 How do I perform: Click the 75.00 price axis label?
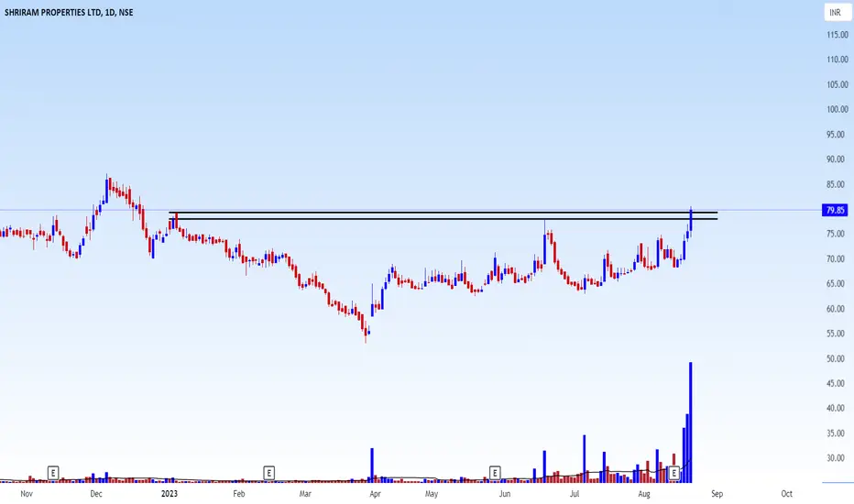838,234
